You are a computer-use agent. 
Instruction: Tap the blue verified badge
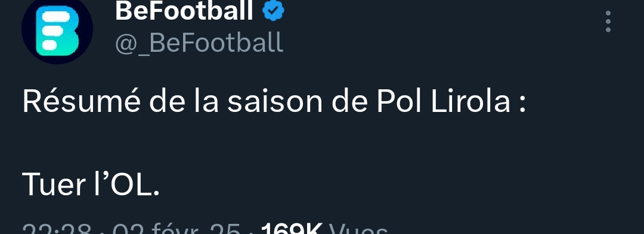point(273,10)
